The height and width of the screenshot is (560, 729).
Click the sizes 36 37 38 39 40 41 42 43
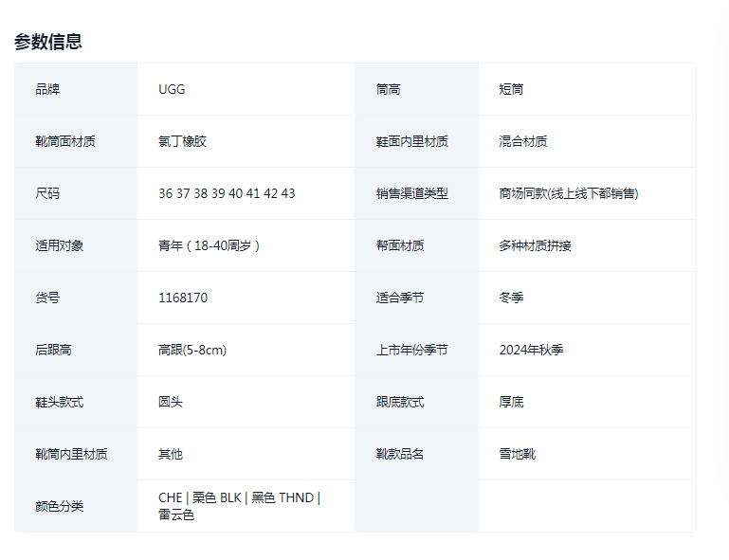pyautogui.click(x=227, y=193)
